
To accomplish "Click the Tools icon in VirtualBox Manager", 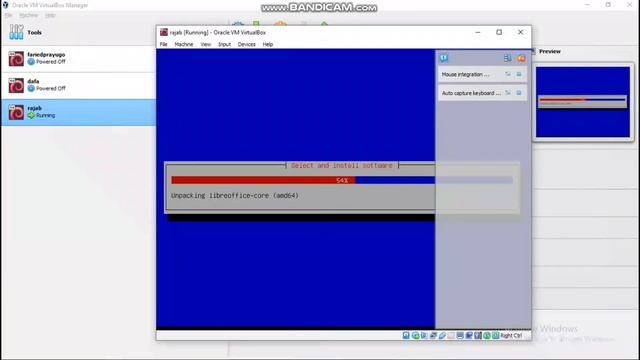I will coord(16,32).
